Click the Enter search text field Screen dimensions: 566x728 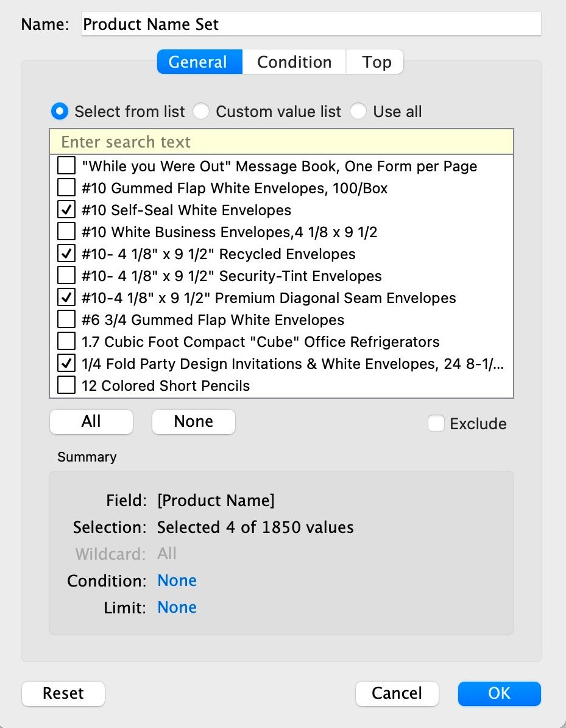[281, 142]
